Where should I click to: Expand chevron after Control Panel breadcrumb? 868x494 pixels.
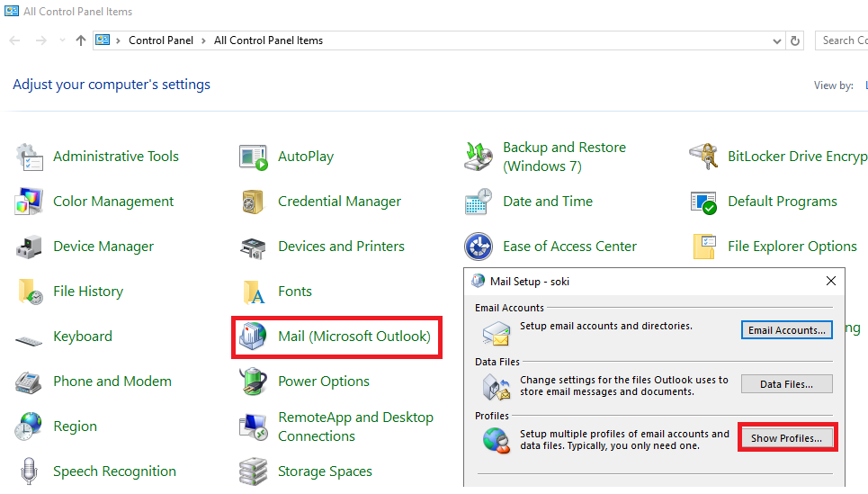(203, 40)
